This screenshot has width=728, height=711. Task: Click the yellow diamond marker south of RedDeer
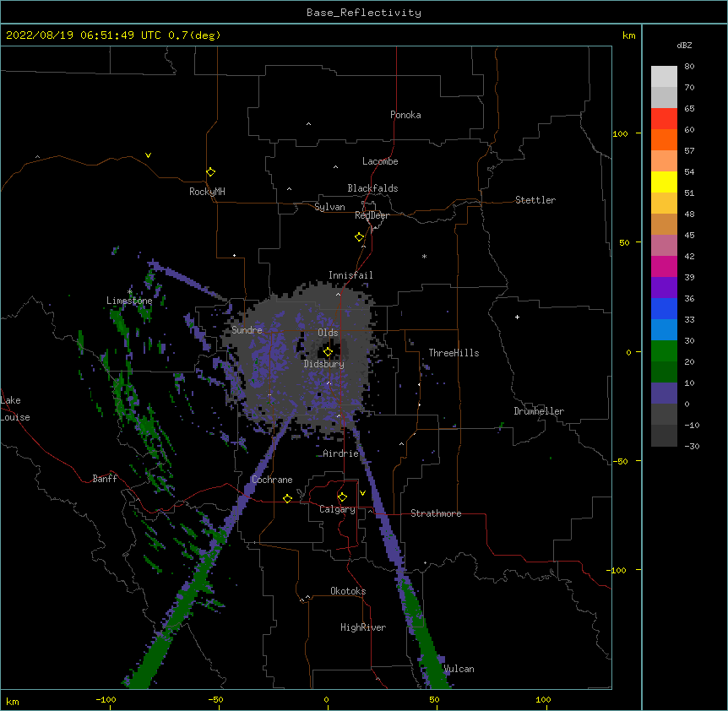tap(359, 237)
